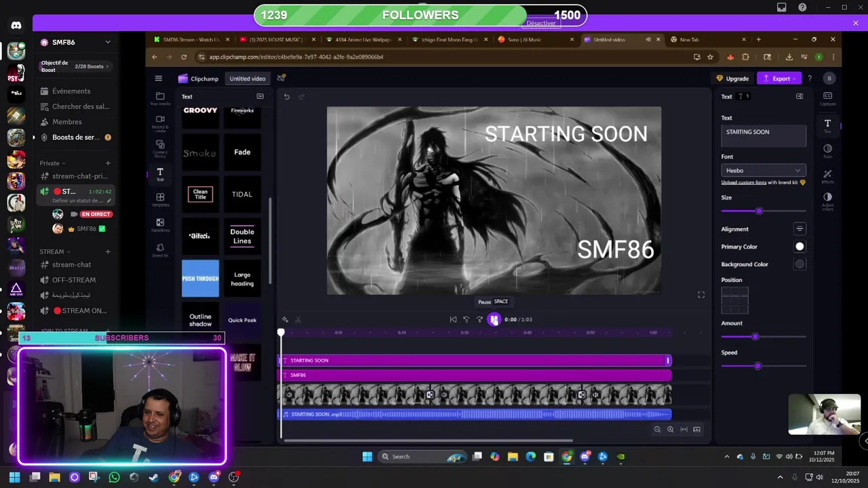Collapse the Private category in Discord
Viewport: 868px width, 488px height.
(x=52, y=163)
